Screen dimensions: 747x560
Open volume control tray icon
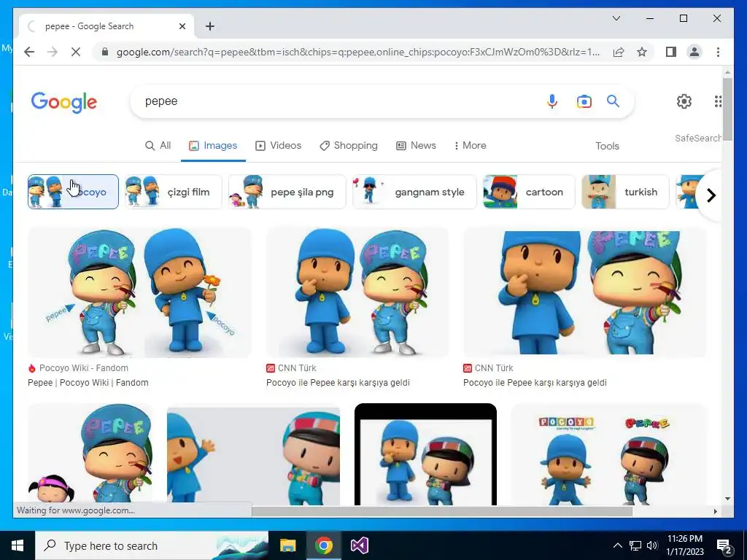pyautogui.click(x=652, y=545)
